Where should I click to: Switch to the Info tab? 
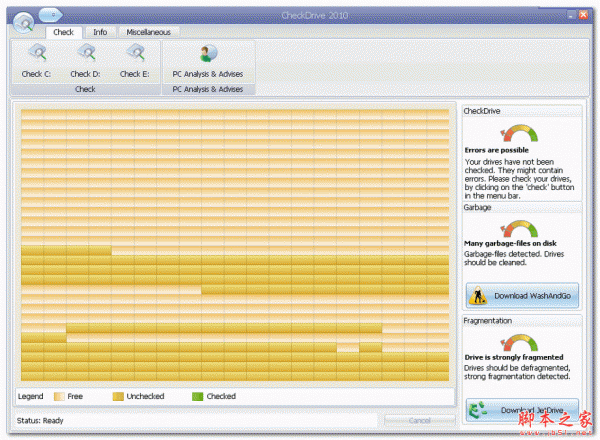coord(100,32)
